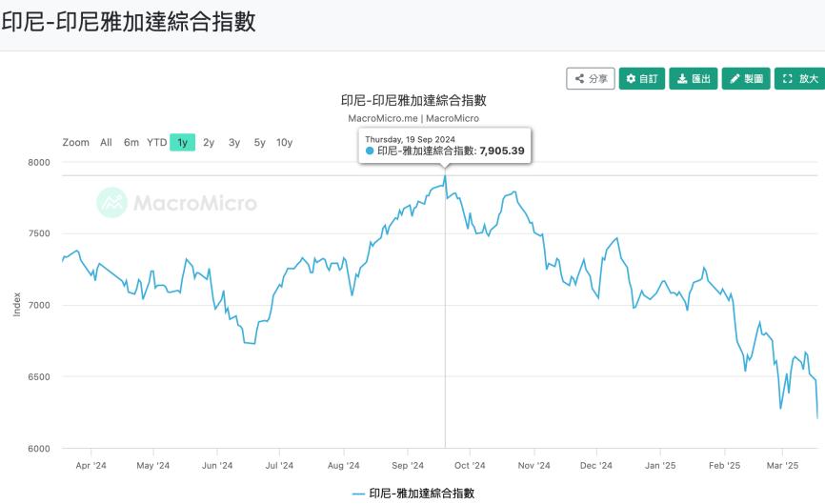
Task: Click the Apr '24 axis label
Action: pos(91,466)
